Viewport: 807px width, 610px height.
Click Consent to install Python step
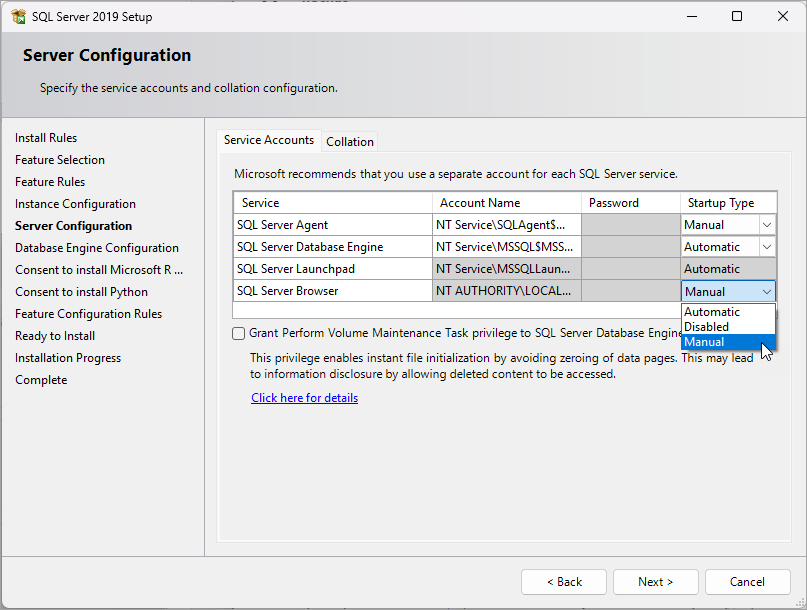point(81,292)
